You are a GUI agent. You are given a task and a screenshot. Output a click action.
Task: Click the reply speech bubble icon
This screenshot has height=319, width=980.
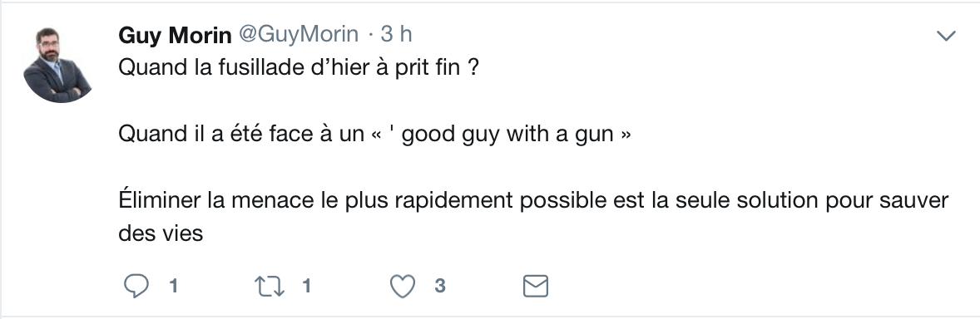(x=136, y=286)
